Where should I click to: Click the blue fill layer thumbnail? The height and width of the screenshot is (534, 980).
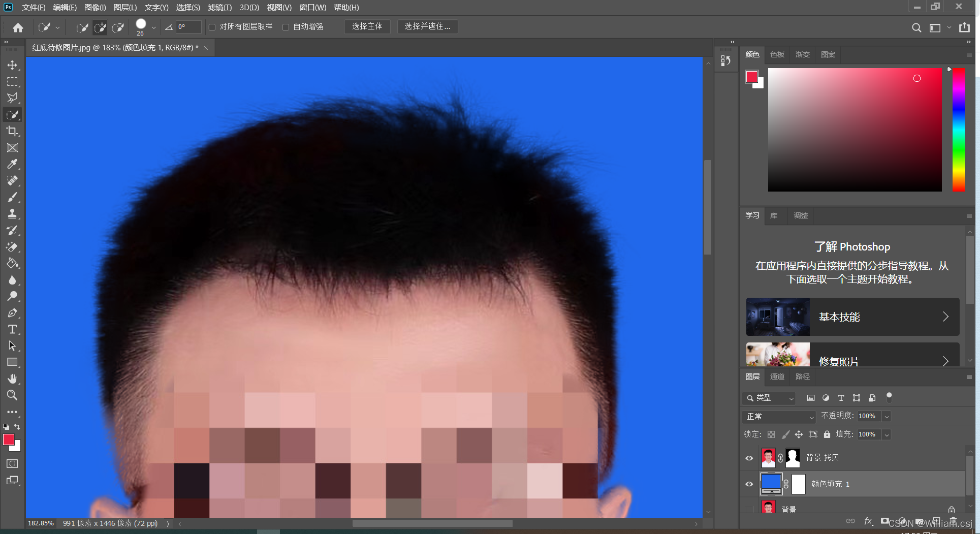click(x=771, y=484)
